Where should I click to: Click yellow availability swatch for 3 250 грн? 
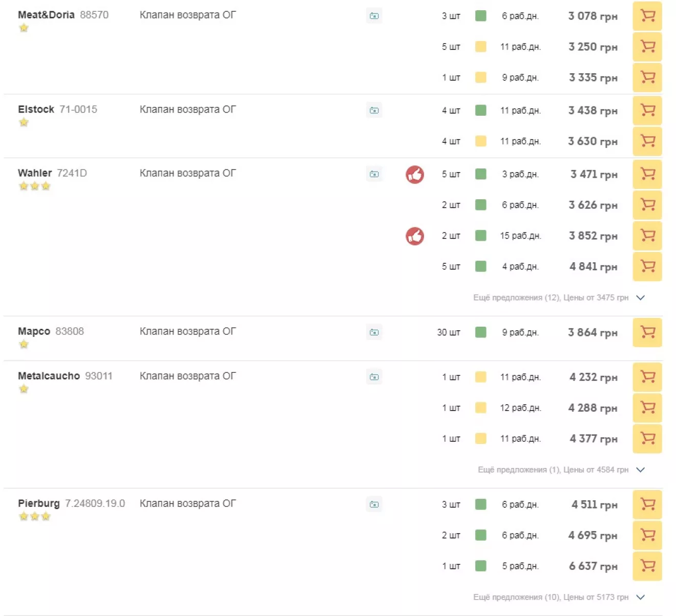point(480,47)
